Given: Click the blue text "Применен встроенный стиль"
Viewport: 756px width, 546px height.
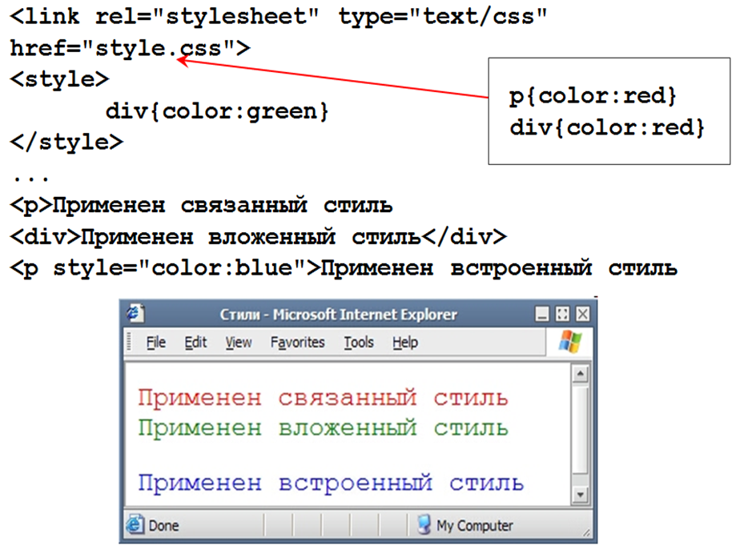Looking at the screenshot, I should 331,484.
